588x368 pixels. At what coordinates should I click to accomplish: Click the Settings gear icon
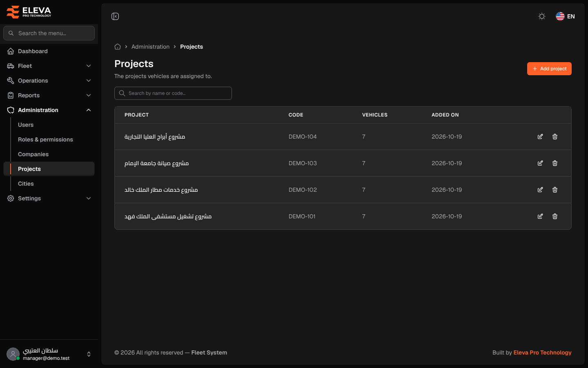[11, 198]
